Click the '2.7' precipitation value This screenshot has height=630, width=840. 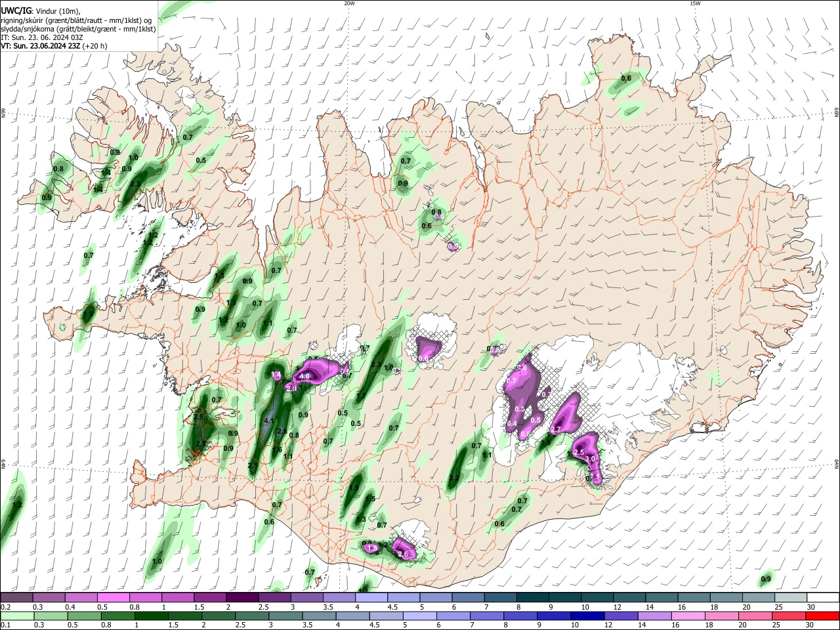pos(556,429)
